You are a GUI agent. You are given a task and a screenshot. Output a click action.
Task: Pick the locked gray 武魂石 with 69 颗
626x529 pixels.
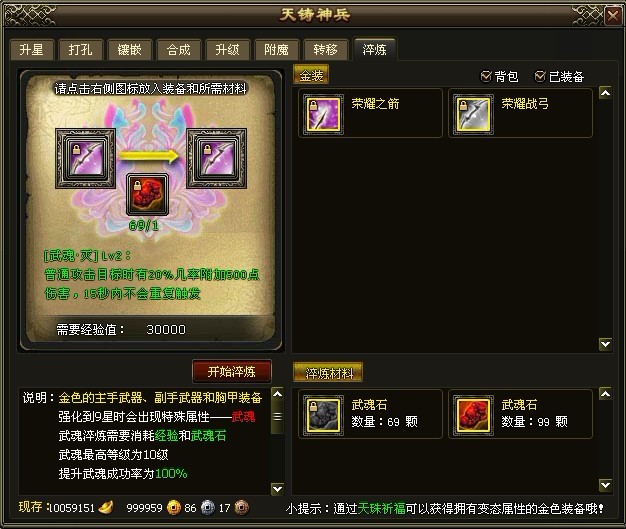click(323, 415)
